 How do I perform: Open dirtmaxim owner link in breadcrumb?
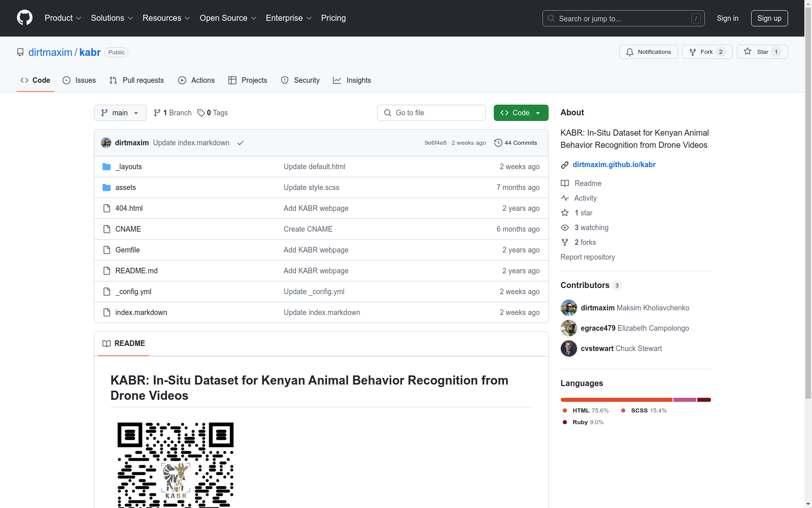50,52
